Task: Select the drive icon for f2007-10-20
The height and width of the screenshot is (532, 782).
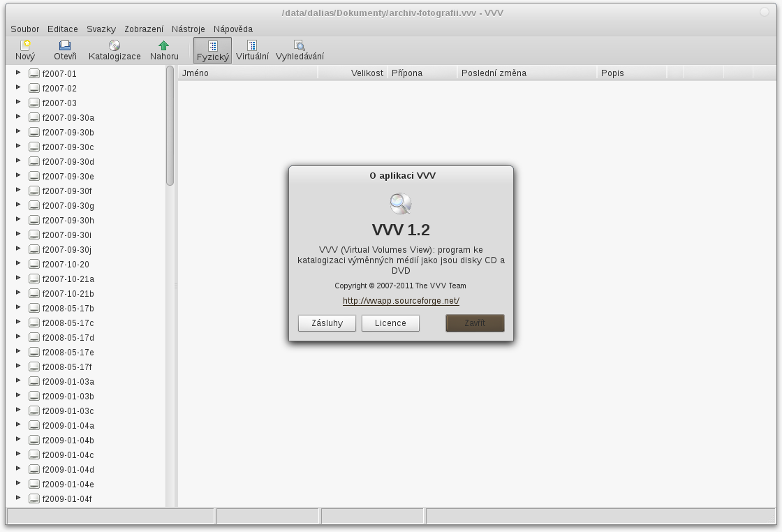Action: click(x=34, y=265)
